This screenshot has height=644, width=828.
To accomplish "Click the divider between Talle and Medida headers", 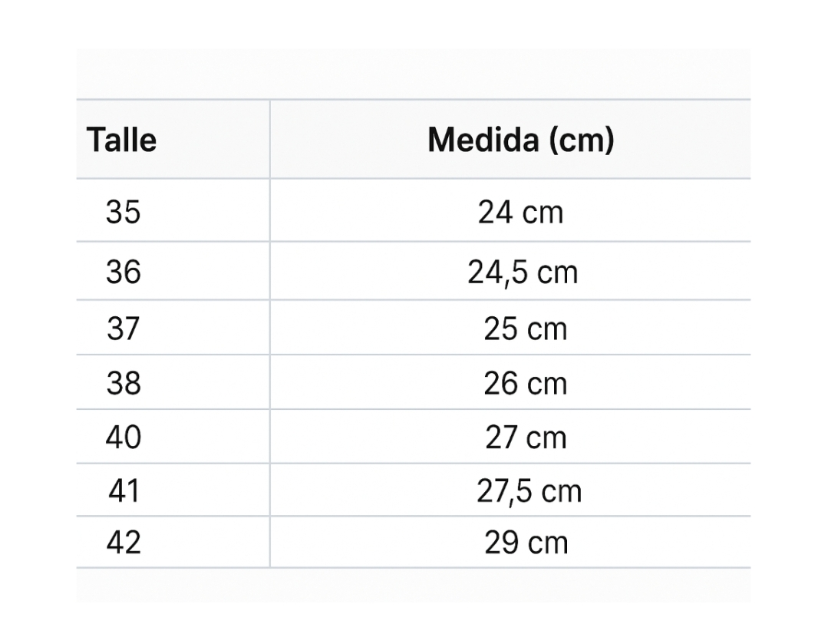I will 269,140.
